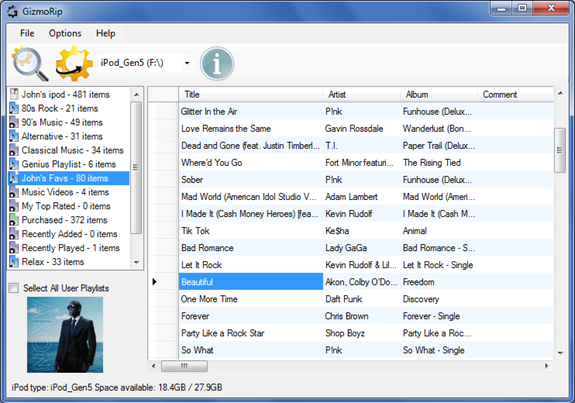
Task: Click the magnifying glass search iPod icon
Action: point(30,64)
